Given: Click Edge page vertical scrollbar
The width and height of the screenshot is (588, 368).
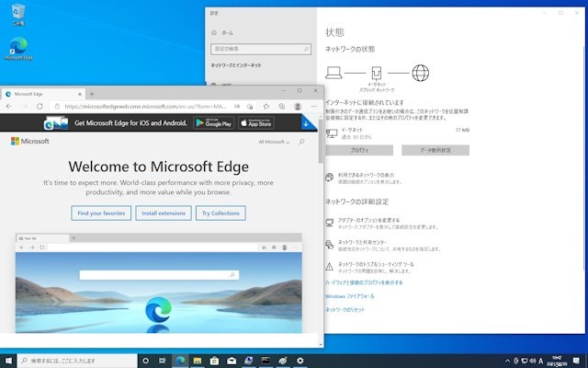Looking at the screenshot, I should point(321,141).
